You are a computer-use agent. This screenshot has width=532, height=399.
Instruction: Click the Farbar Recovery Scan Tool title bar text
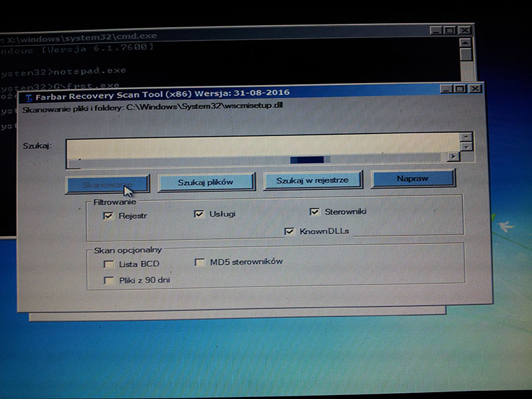pos(162,94)
